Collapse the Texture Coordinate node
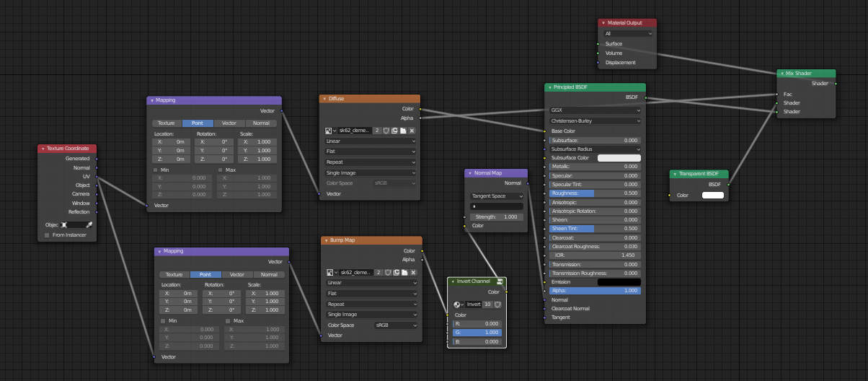 pyautogui.click(x=43, y=149)
